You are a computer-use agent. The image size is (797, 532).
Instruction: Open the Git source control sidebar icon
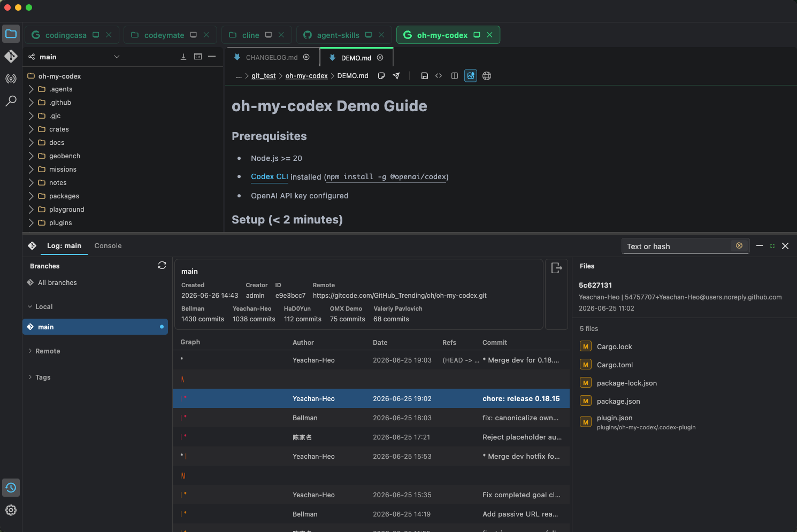[11, 56]
